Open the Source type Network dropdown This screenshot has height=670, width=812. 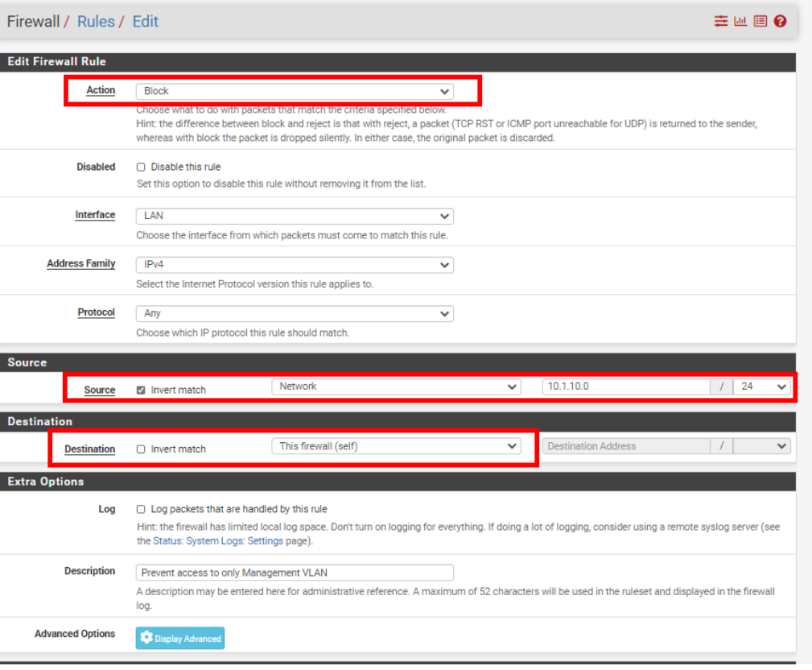pos(396,387)
